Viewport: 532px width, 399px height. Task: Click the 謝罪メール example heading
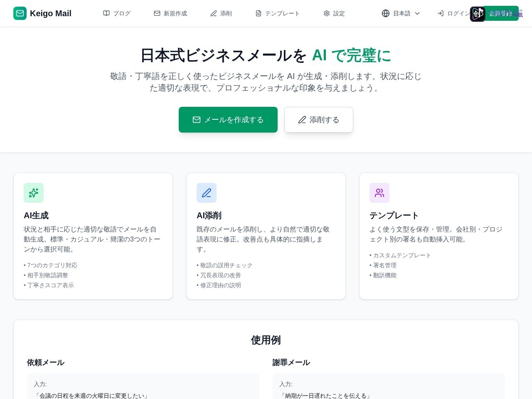click(291, 362)
